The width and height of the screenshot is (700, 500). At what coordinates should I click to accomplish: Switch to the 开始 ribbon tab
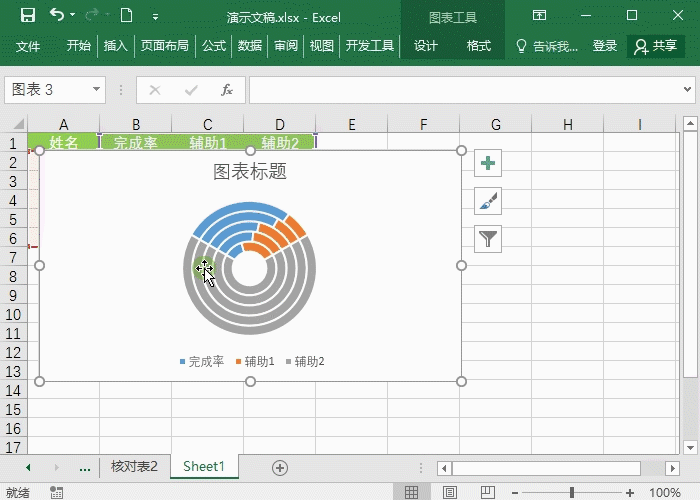point(79,46)
